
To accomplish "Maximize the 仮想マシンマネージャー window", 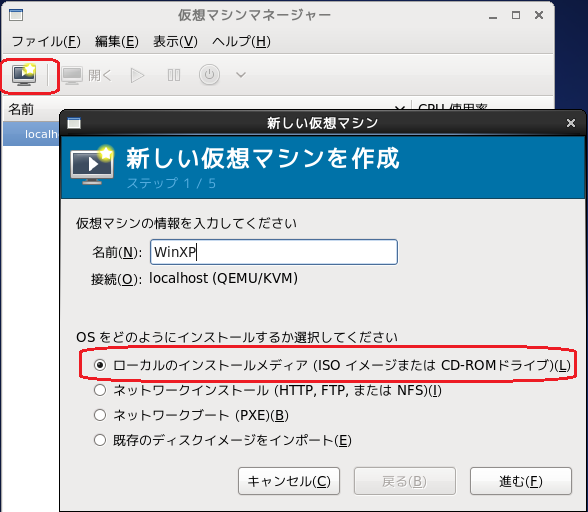I will tap(516, 15).
